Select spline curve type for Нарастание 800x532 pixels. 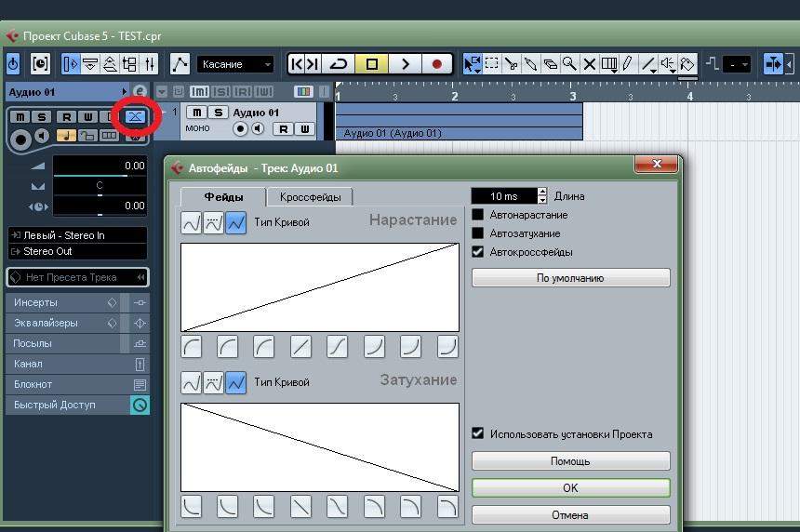coord(192,223)
